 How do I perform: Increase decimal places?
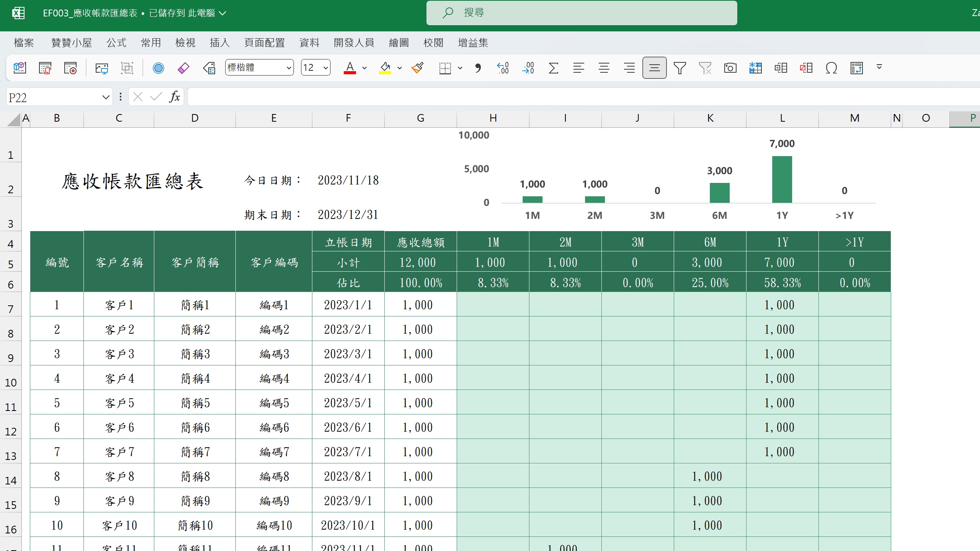tap(503, 68)
